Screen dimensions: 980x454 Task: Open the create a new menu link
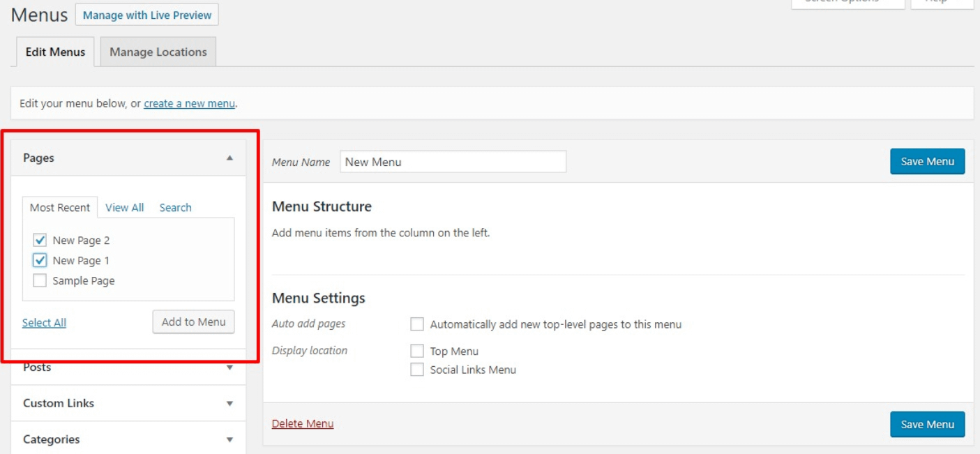click(188, 103)
